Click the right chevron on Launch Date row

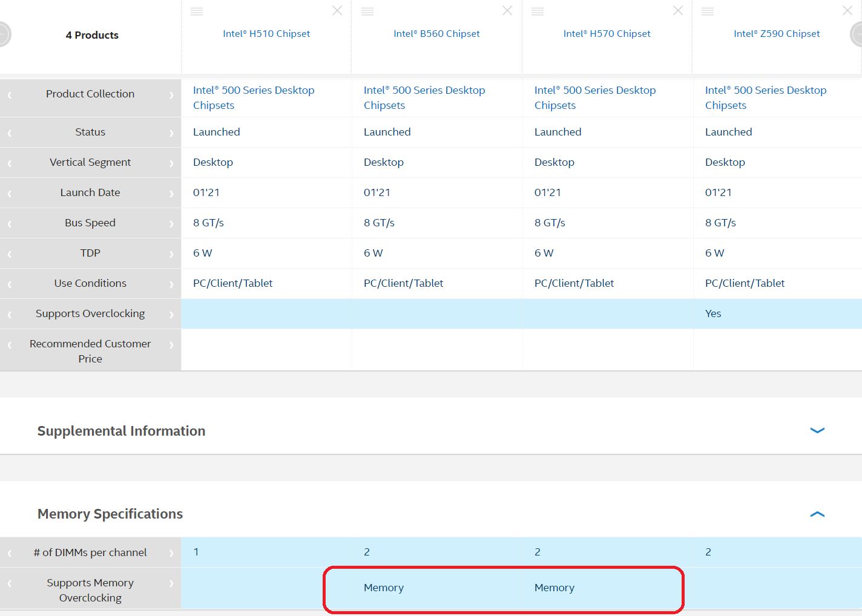pos(171,194)
